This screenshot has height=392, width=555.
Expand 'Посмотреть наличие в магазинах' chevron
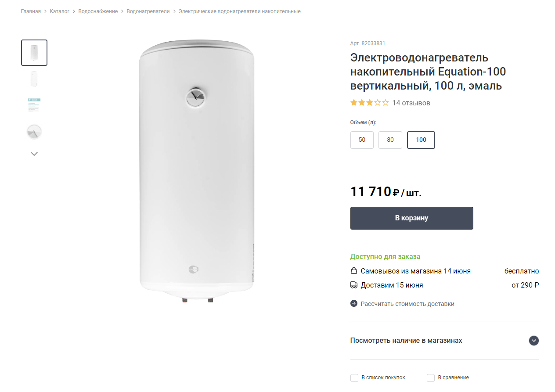534,341
